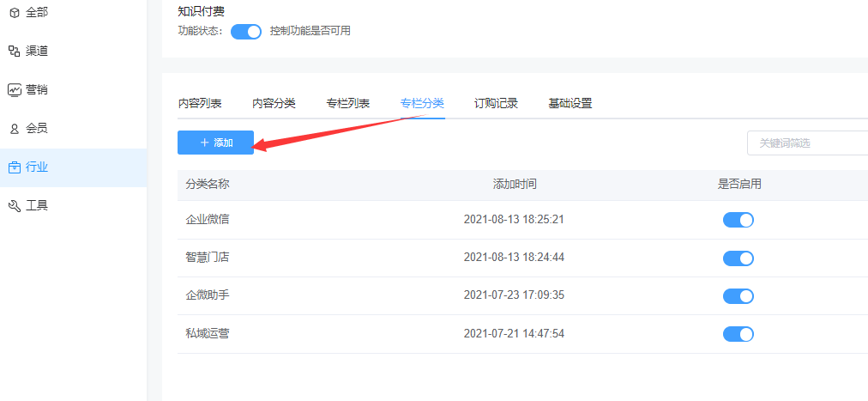Toggle the 企微助手 enable switch
868x401 pixels.
point(738,295)
